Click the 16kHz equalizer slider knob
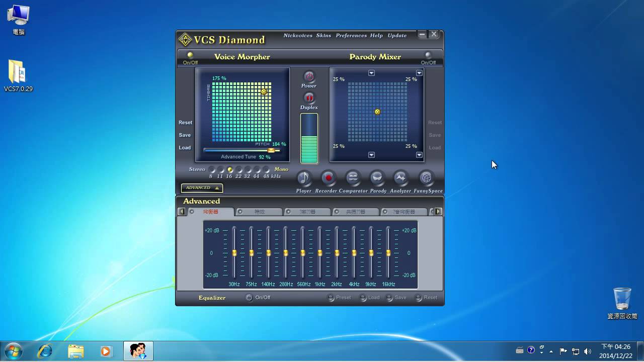Image resolution: width=644 pixels, height=362 pixels. point(388,253)
